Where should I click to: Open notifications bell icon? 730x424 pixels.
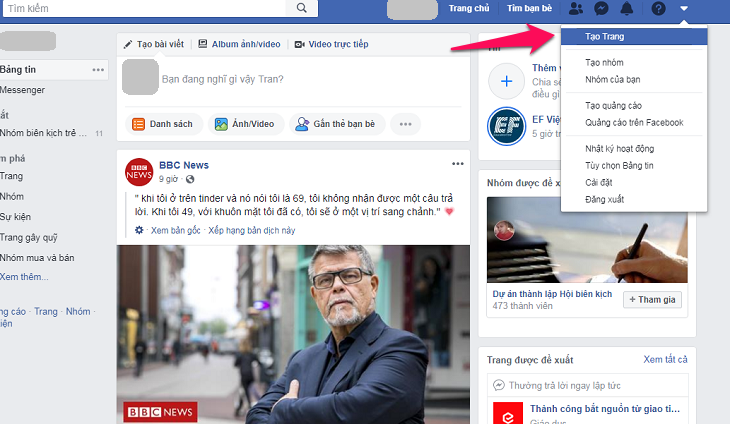(627, 9)
